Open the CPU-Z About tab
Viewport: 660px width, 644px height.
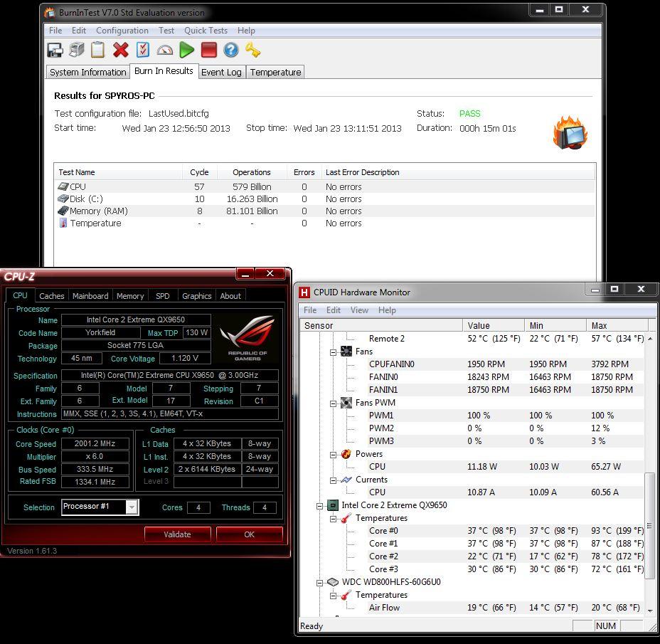point(230,296)
